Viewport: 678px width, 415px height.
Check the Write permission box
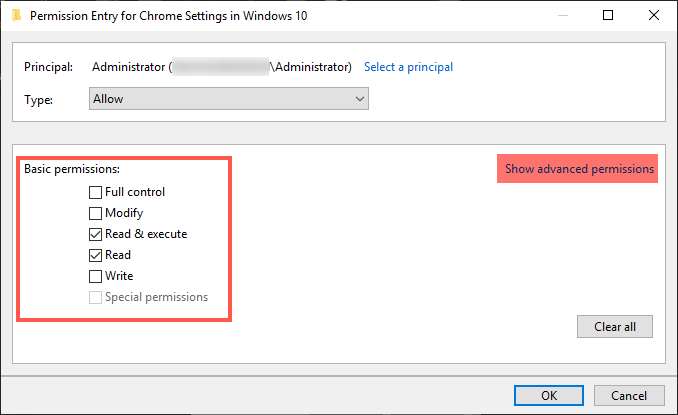coord(95,276)
